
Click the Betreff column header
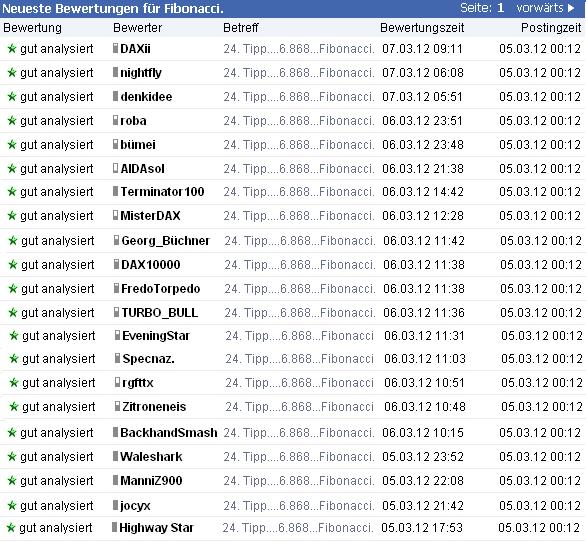pos(241,28)
